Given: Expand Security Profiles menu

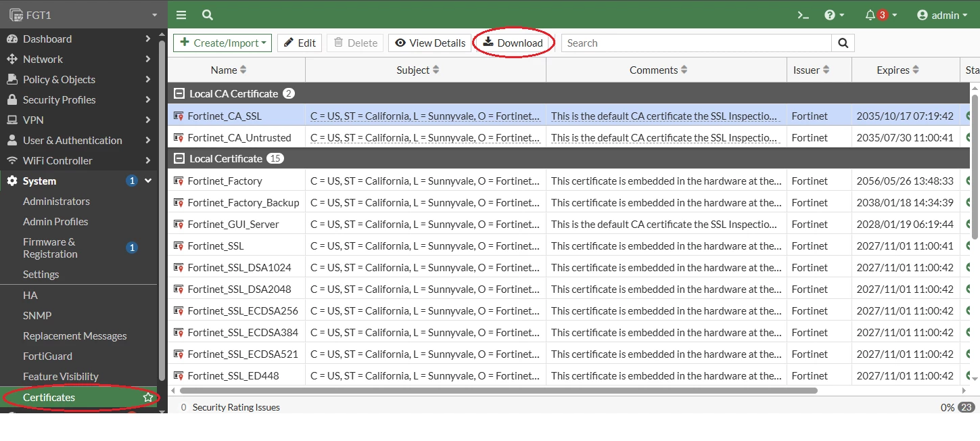Looking at the screenshot, I should [x=78, y=99].
